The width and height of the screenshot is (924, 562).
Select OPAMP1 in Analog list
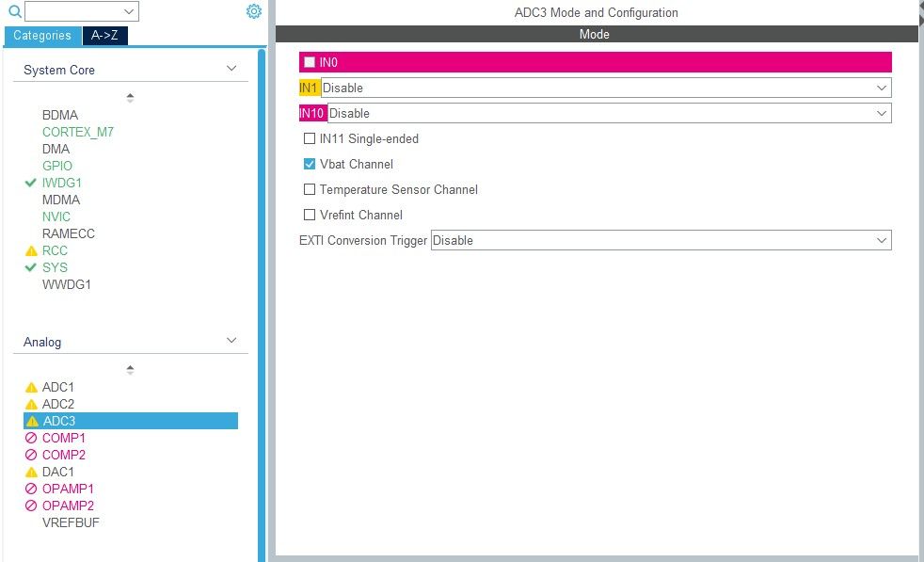(x=68, y=489)
